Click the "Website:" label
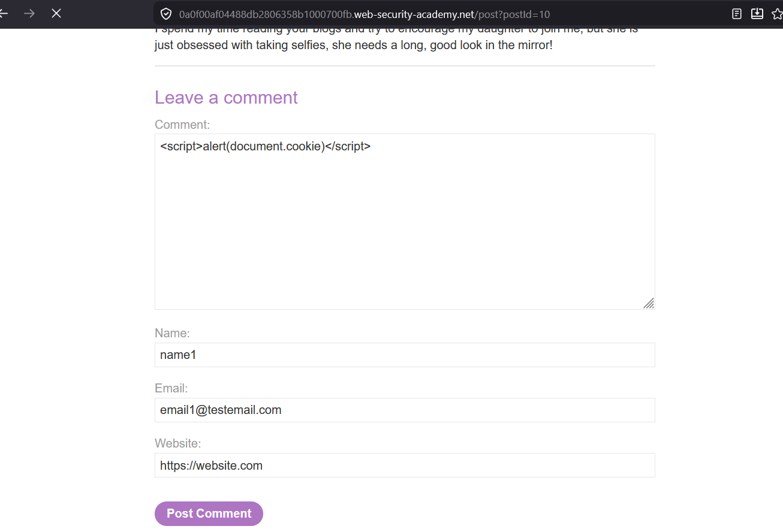The image size is (783, 532). pos(178,443)
